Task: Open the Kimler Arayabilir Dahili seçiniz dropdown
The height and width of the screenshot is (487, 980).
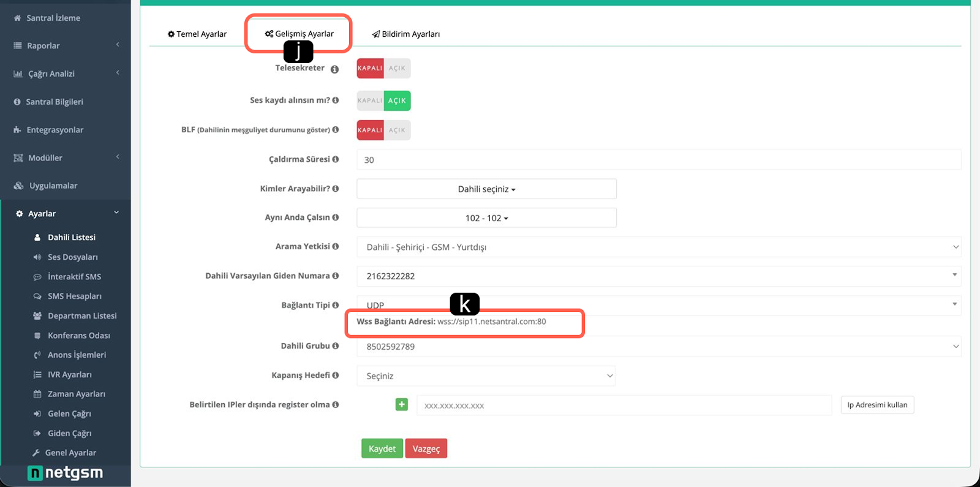Action: pyautogui.click(x=486, y=189)
